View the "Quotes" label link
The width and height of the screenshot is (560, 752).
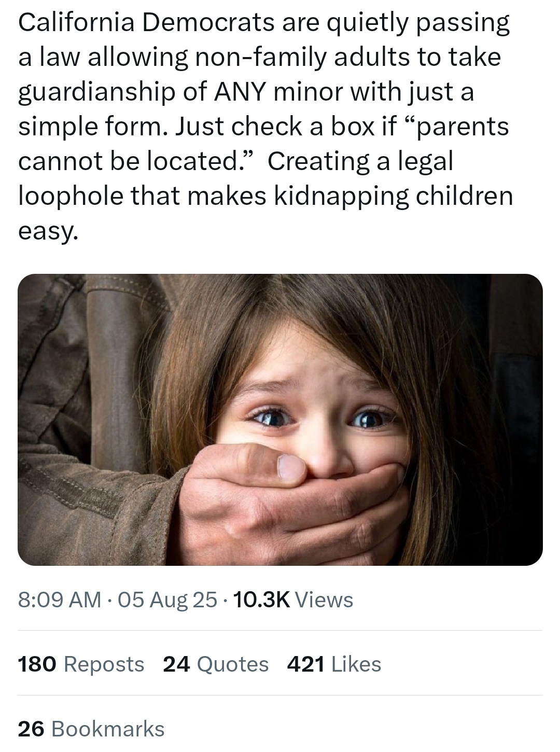233,664
